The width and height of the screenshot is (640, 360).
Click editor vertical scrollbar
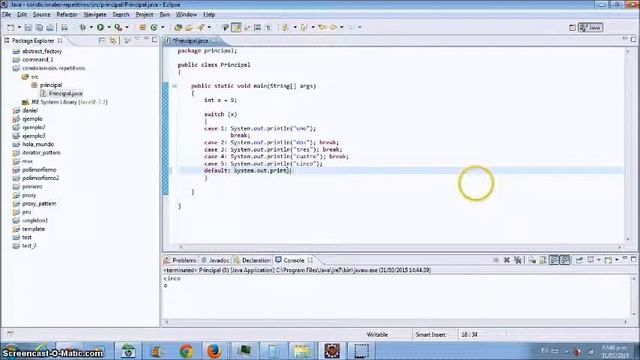(628, 145)
